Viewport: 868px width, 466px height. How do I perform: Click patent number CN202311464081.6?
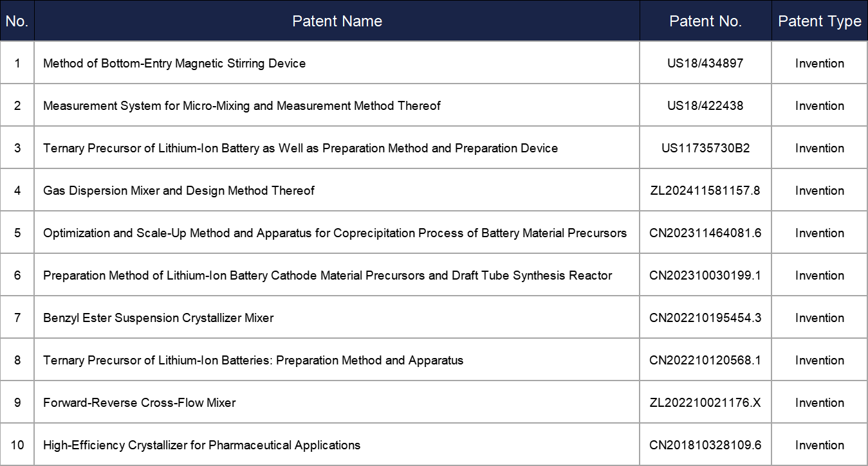pyautogui.click(x=705, y=233)
